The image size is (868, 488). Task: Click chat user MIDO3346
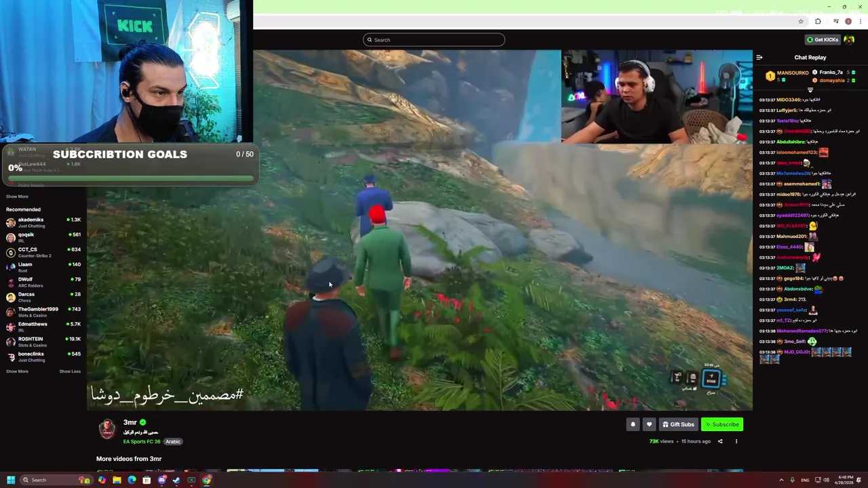pyautogui.click(x=789, y=100)
